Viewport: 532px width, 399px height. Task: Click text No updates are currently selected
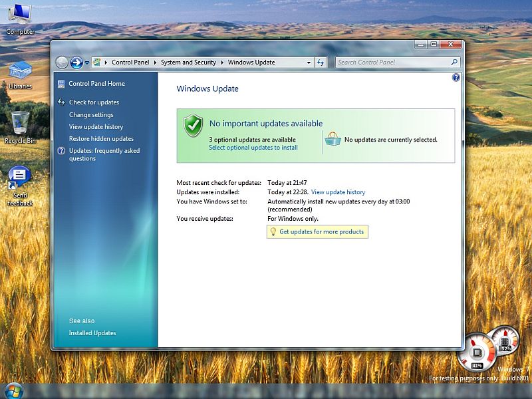point(391,140)
